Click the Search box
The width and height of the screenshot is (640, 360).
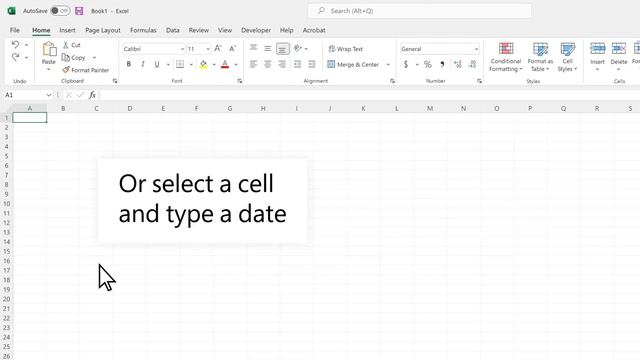pyautogui.click(x=420, y=11)
